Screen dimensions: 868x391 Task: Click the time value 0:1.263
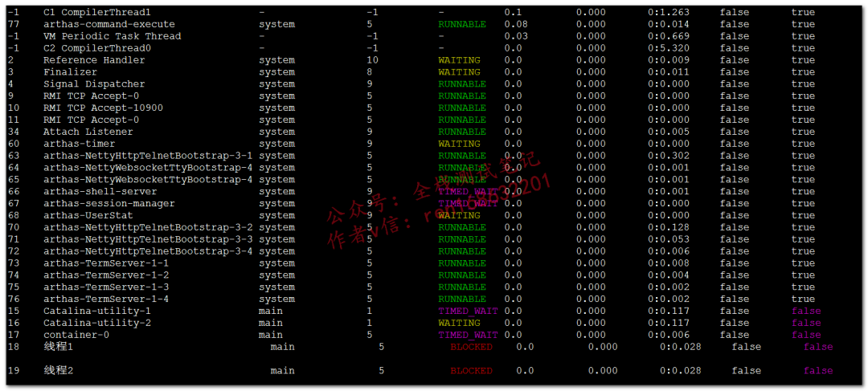click(x=669, y=12)
